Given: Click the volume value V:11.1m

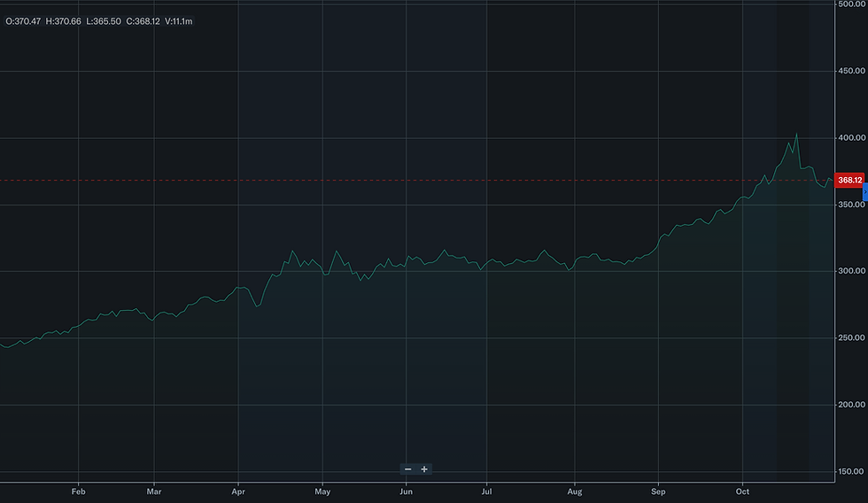Looking at the screenshot, I should click(179, 21).
